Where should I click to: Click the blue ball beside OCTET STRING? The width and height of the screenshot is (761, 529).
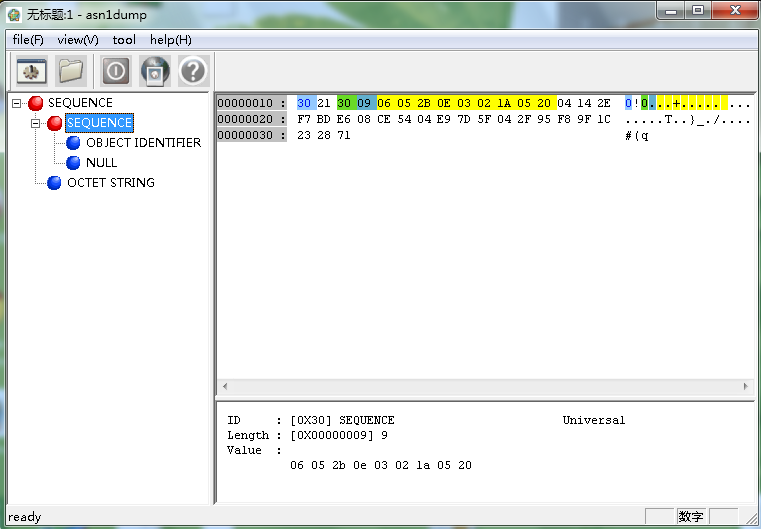coord(54,182)
